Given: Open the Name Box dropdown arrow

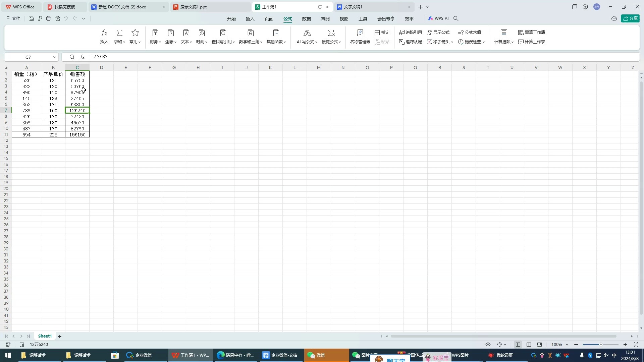Looking at the screenshot, I should [x=55, y=57].
